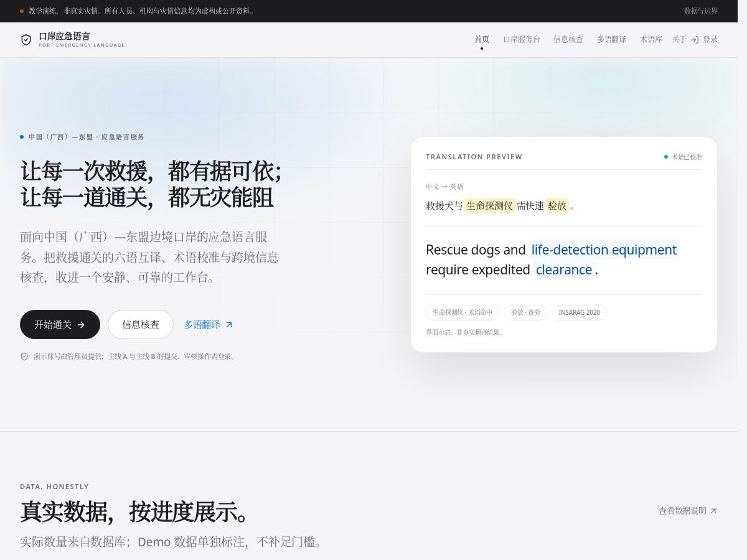The width and height of the screenshot is (747, 560).
Task: Click the DATA, HONESTLY section label
Action: 54,487
